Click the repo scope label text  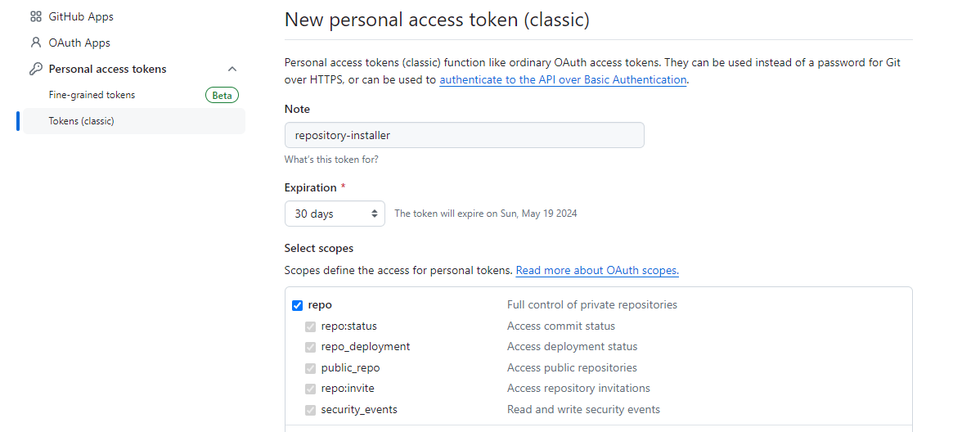coord(320,305)
